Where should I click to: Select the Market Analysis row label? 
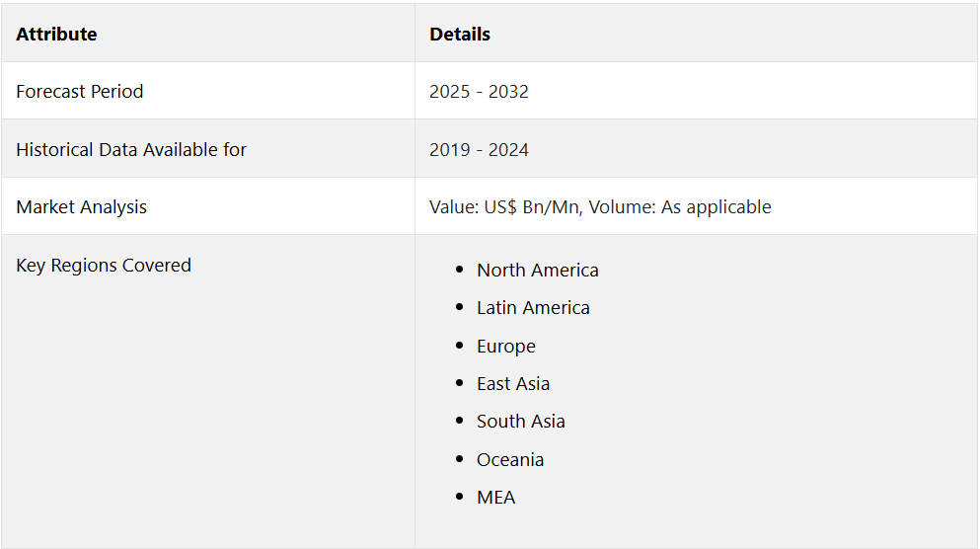(x=81, y=206)
